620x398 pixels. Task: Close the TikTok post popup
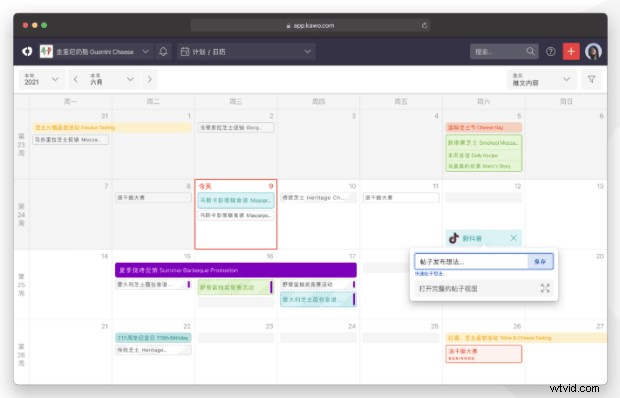point(513,238)
